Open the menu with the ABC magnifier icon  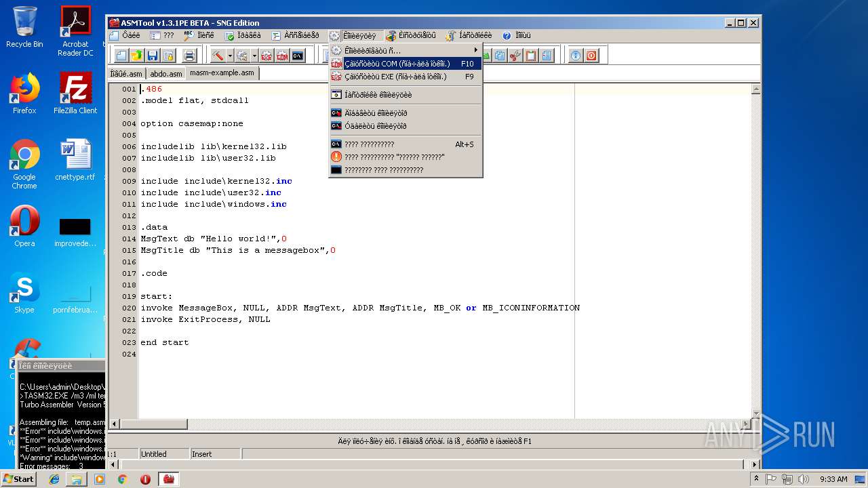tap(199, 35)
